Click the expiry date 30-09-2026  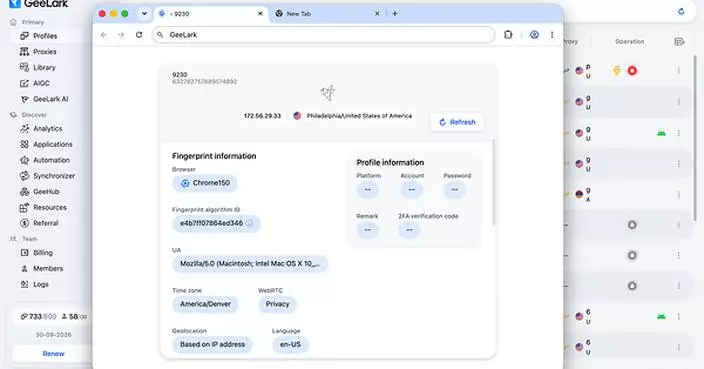pos(53,335)
